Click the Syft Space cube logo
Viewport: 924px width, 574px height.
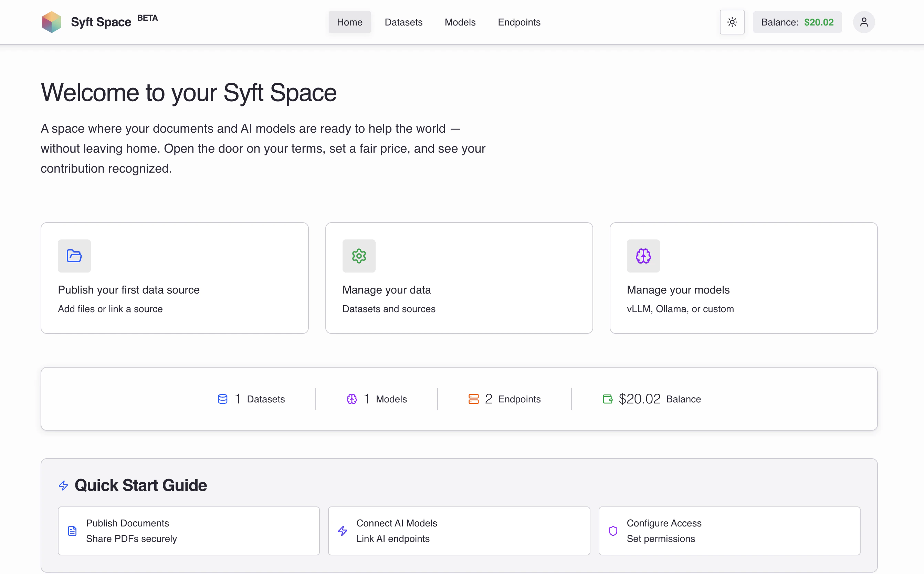pyautogui.click(x=52, y=22)
